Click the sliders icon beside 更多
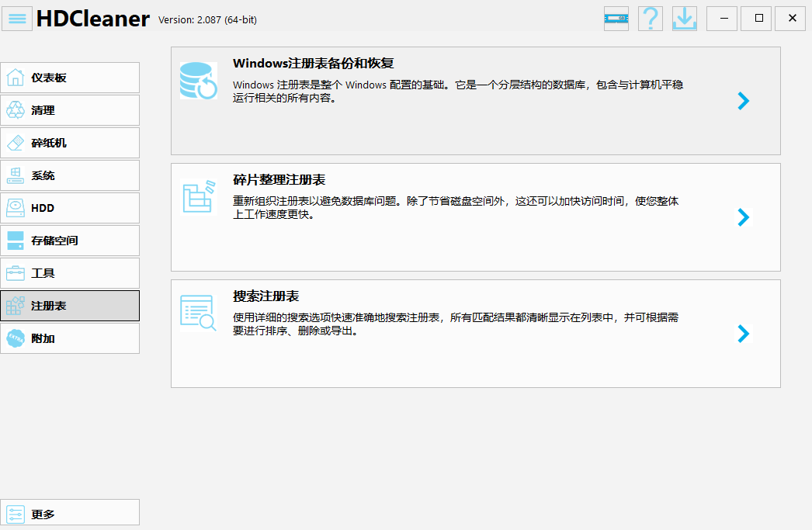Image resolution: width=812 pixels, height=530 pixels. tap(16, 514)
